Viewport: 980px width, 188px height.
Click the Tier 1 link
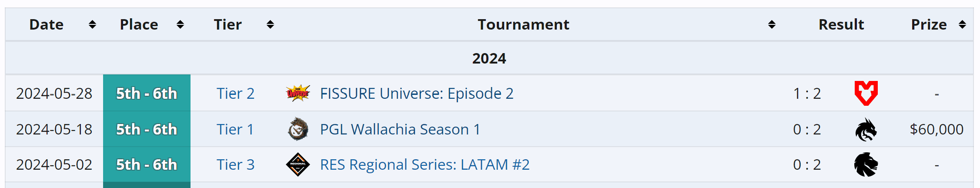[x=235, y=129]
